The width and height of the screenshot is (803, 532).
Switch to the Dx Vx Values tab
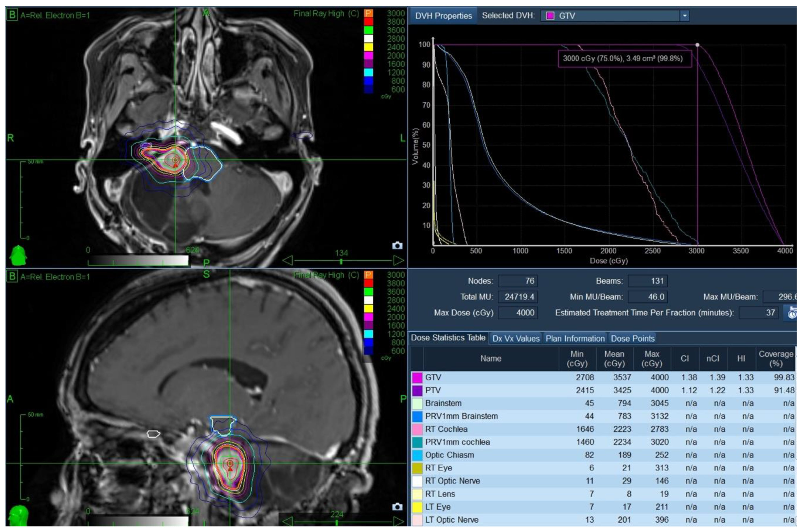[516, 338]
